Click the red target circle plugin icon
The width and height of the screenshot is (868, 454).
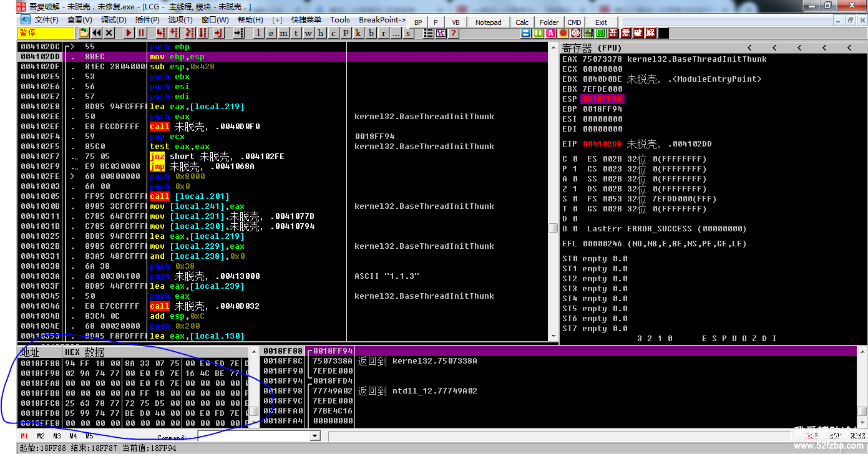tap(576, 33)
